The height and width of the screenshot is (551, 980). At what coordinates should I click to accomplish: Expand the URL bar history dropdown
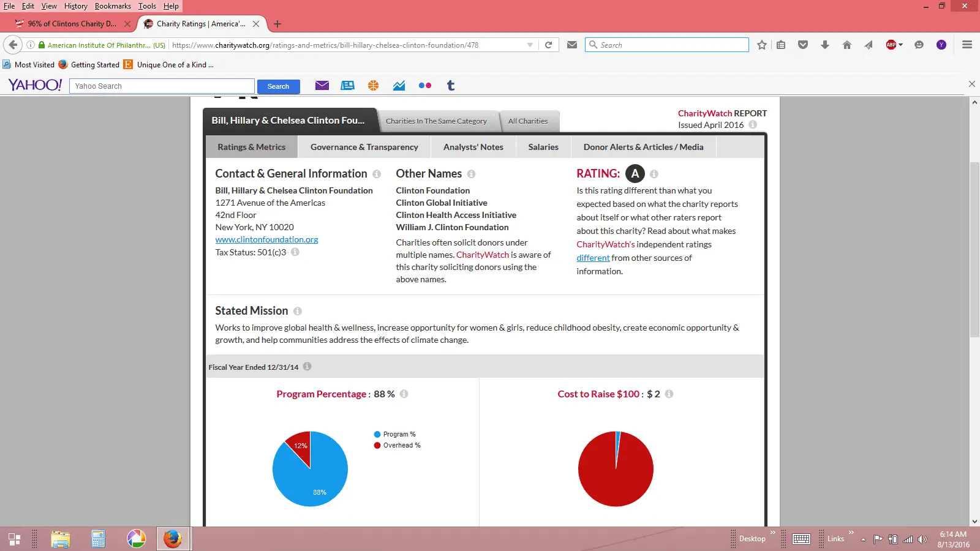530,45
